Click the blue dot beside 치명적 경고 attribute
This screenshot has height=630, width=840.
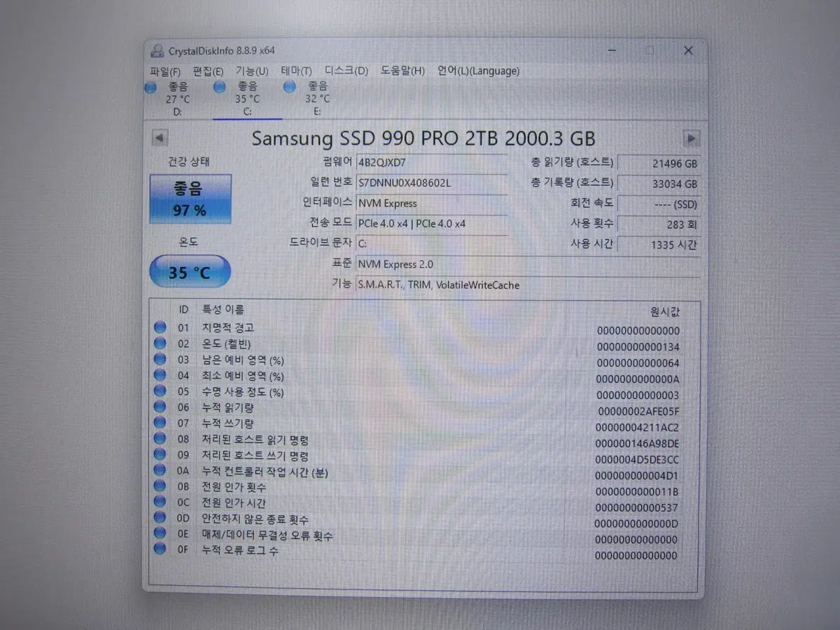pyautogui.click(x=160, y=327)
